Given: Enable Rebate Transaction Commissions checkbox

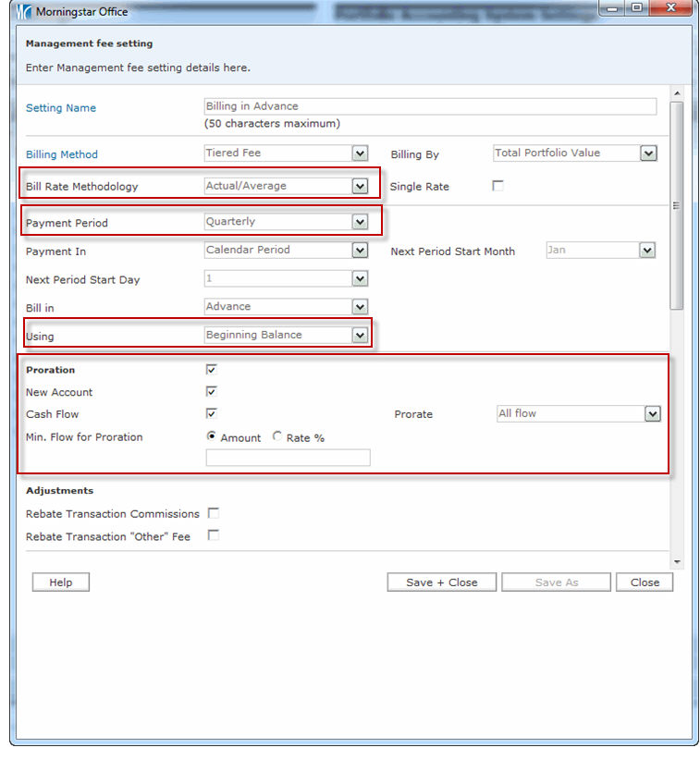Looking at the screenshot, I should [x=214, y=513].
